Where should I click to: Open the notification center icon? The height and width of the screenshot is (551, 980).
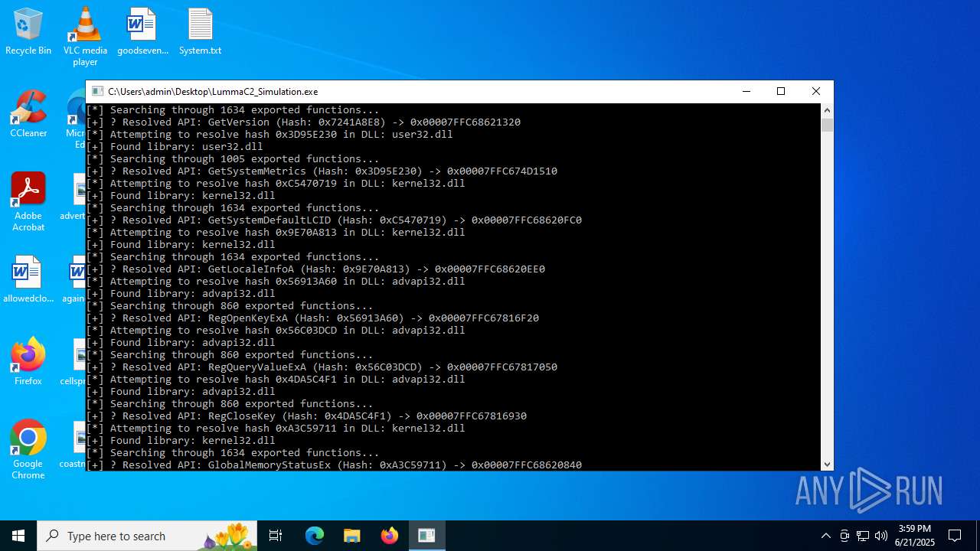(x=955, y=536)
